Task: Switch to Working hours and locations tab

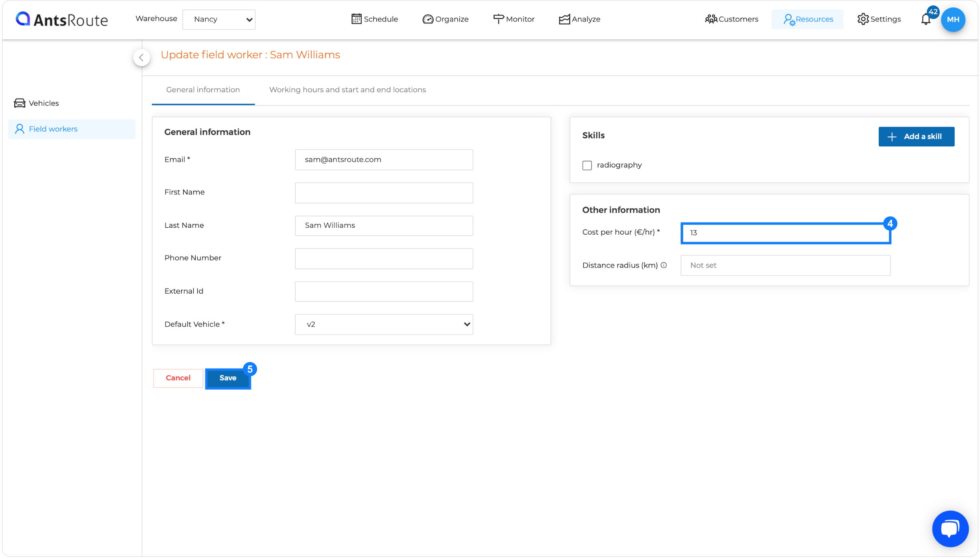Action: [347, 90]
